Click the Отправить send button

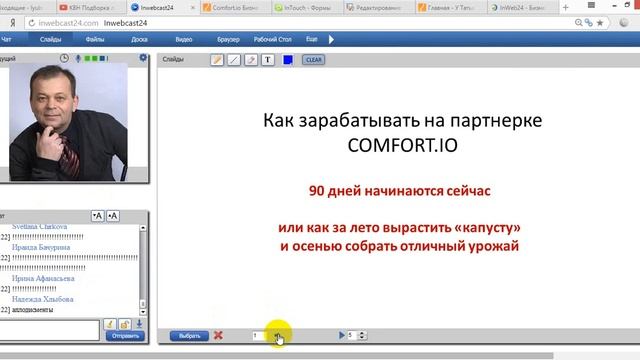(x=125, y=336)
